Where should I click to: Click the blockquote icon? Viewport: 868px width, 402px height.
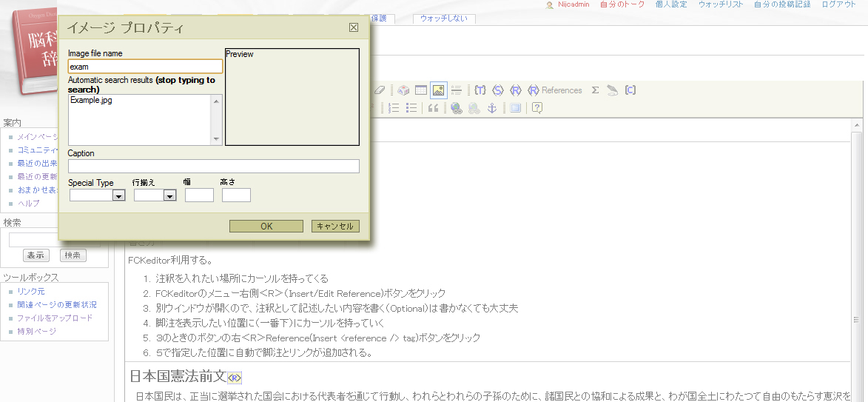(434, 108)
